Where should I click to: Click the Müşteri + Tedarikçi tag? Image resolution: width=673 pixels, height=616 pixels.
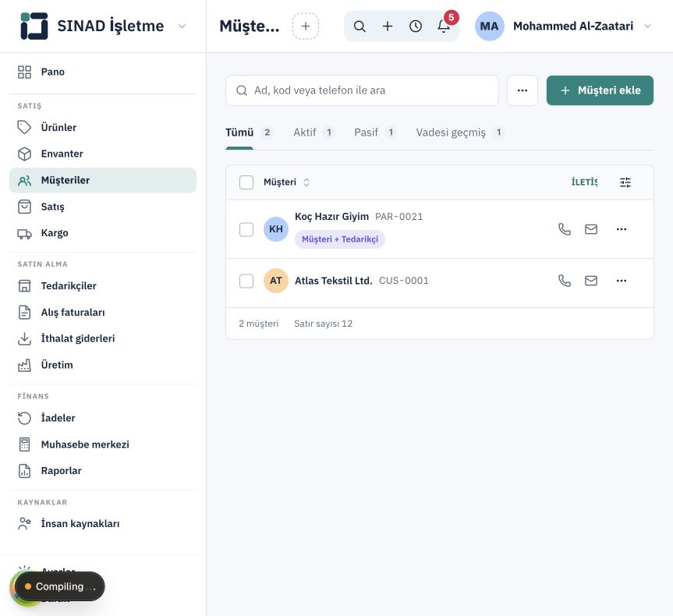click(x=340, y=239)
